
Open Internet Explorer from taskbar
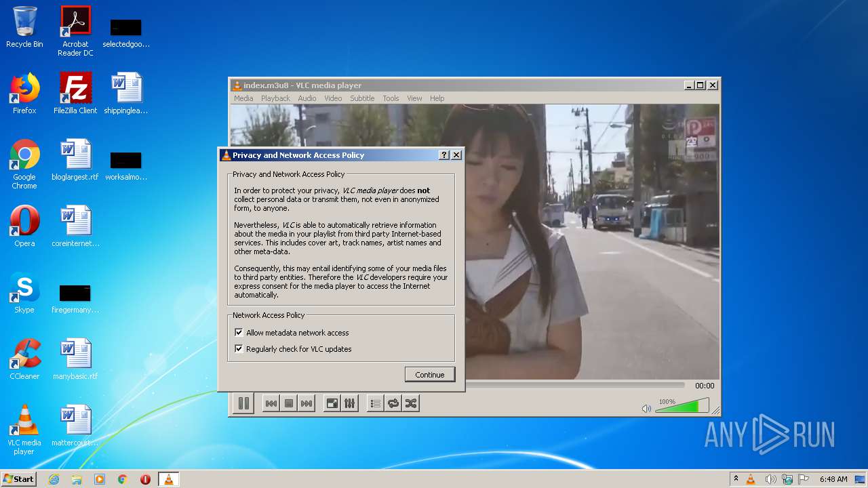pos(54,479)
